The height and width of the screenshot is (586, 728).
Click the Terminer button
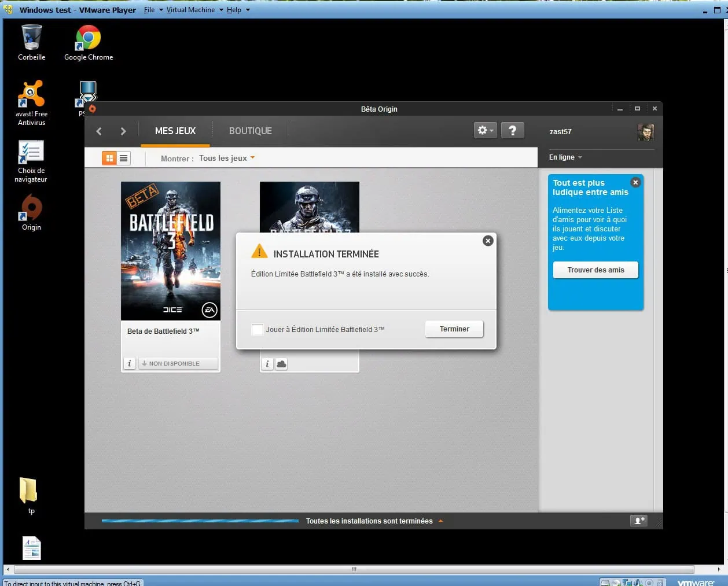coord(454,329)
